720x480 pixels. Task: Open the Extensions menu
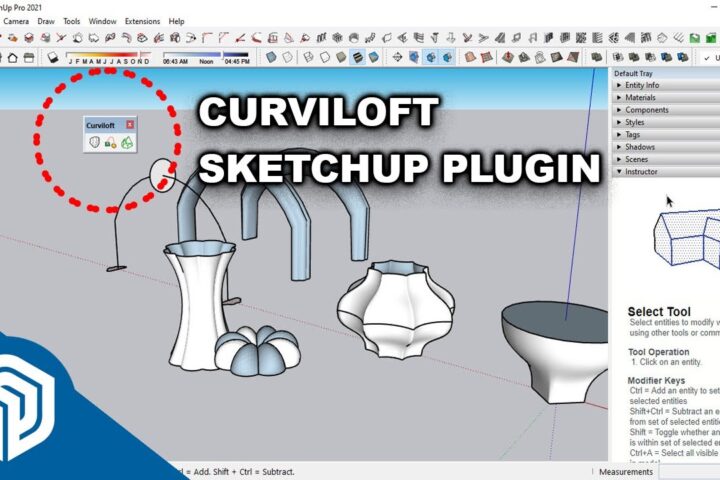(142, 21)
